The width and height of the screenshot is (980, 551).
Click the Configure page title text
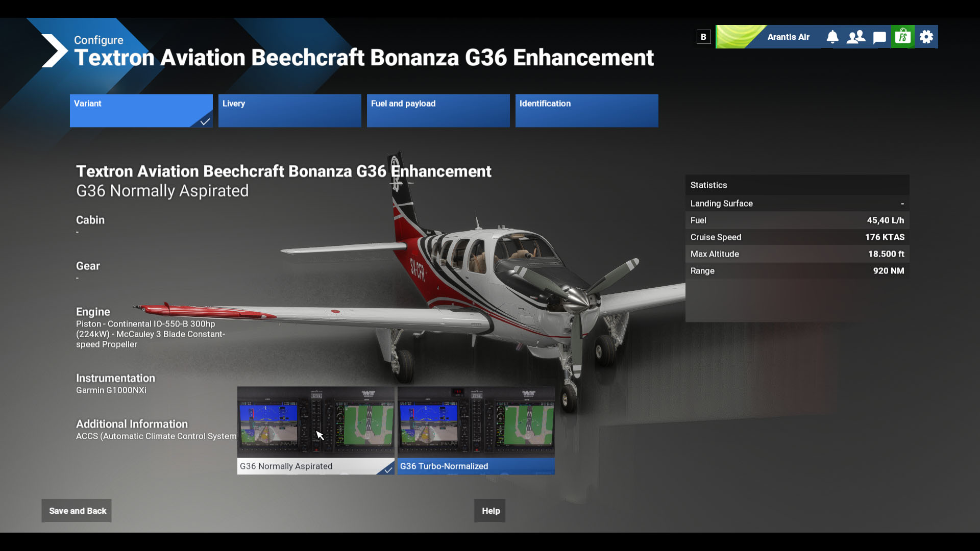point(364,57)
